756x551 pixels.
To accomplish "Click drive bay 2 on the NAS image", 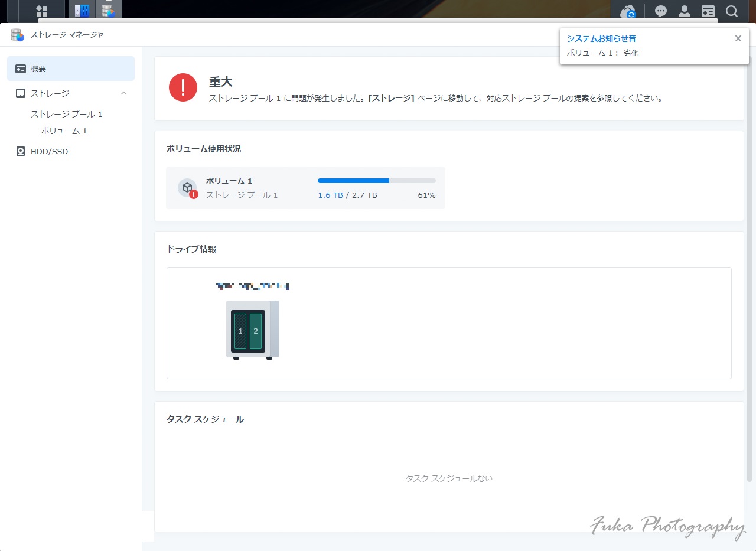I will point(256,331).
